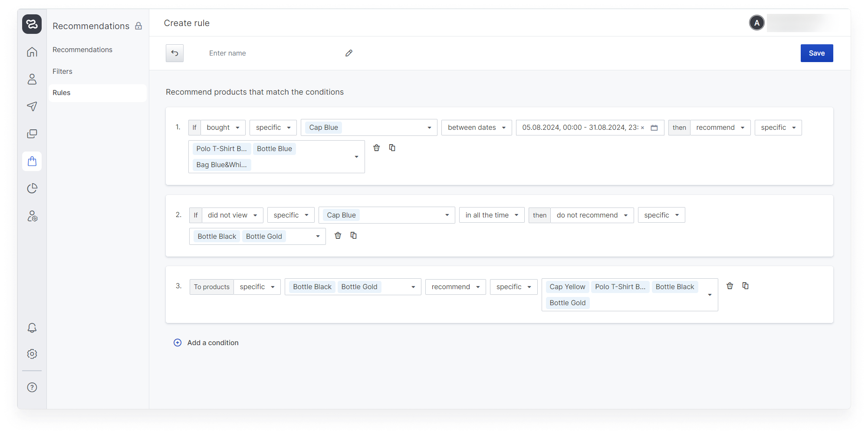Viewport: 868px width, 435px height.
Task: Open the settings gear in sidebar
Action: click(32, 354)
